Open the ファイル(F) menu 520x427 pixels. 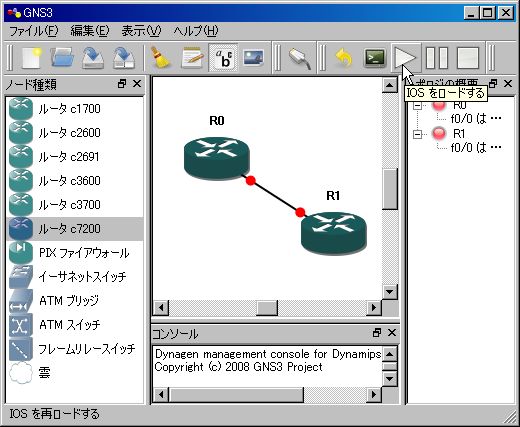point(33,31)
